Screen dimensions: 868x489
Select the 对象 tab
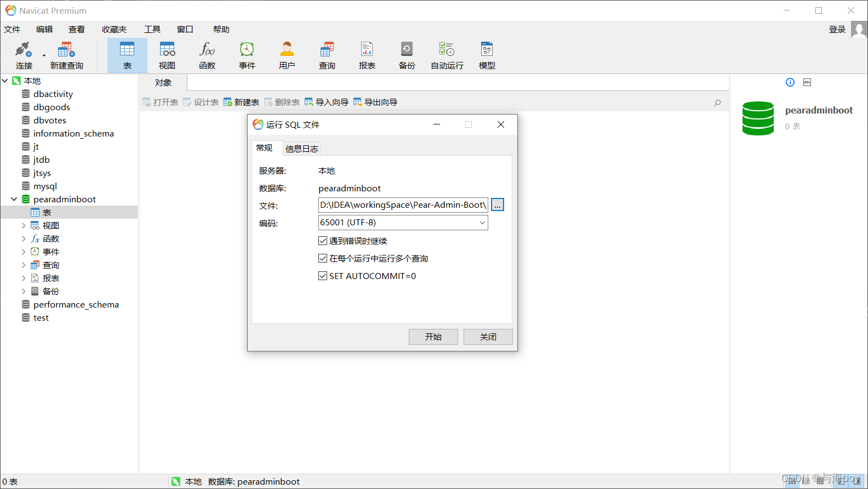coord(163,82)
